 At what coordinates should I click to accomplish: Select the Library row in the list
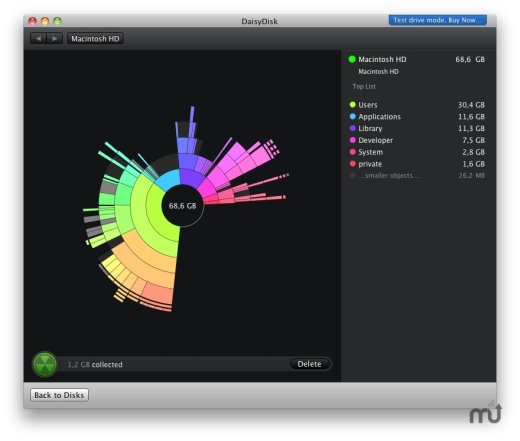point(417,128)
